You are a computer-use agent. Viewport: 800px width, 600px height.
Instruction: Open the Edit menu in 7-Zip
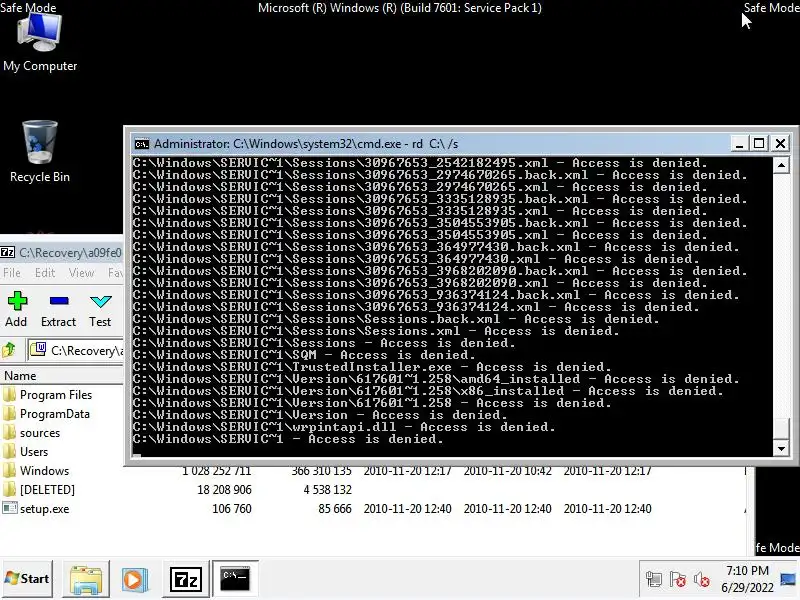coord(45,273)
